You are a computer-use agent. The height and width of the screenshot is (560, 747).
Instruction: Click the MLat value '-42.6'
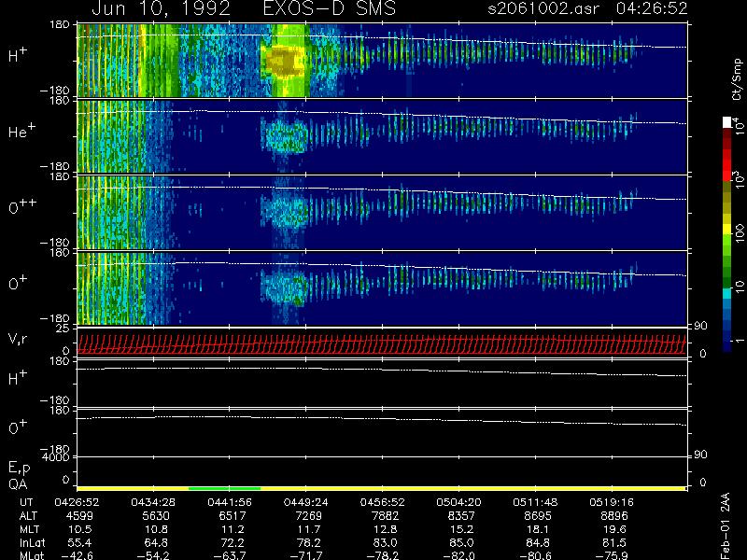pyautogui.click(x=77, y=555)
